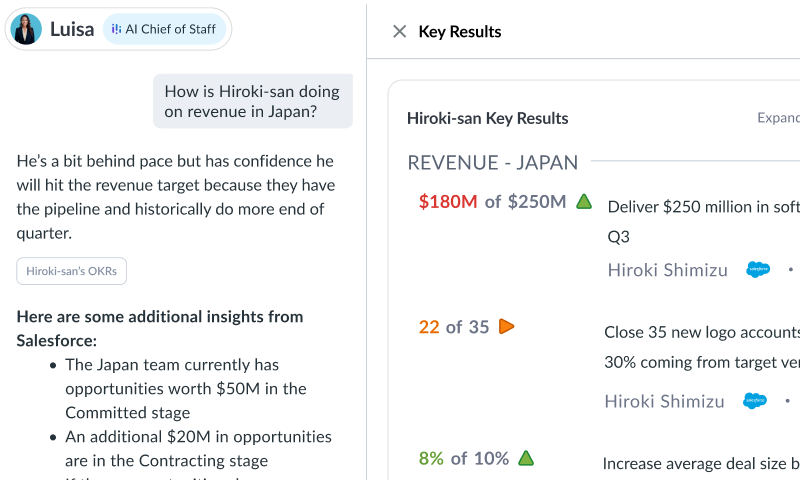The width and height of the screenshot is (800, 480).
Task: Click Luisa's profile avatar
Action: tap(26, 29)
